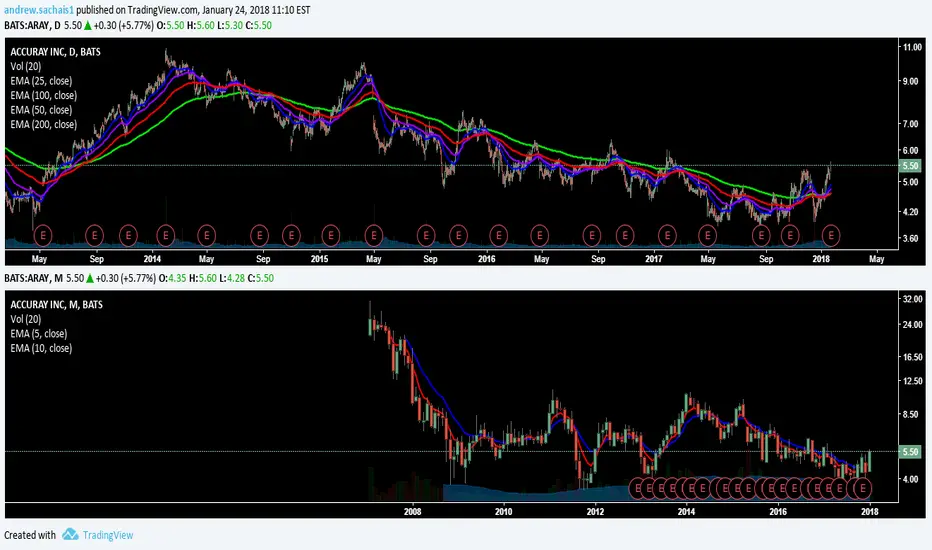932x550 pixels.
Task: Click the TradingView cloud logo icon
Action: tap(70, 535)
